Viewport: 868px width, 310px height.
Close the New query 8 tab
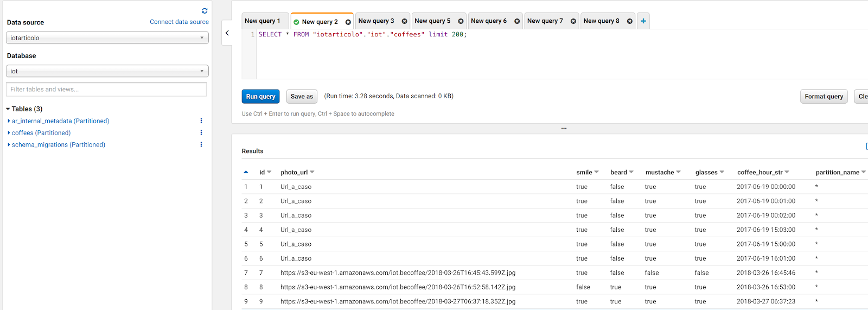point(629,21)
